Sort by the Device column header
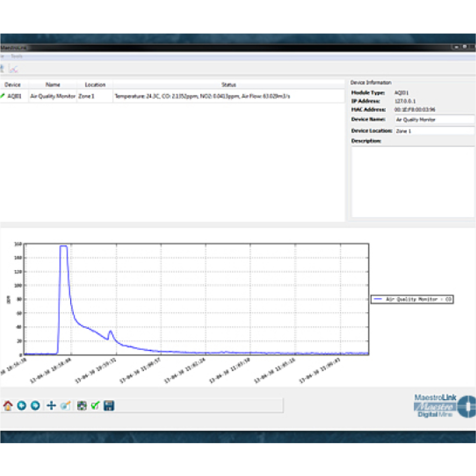The image size is (476, 476). click(x=12, y=85)
